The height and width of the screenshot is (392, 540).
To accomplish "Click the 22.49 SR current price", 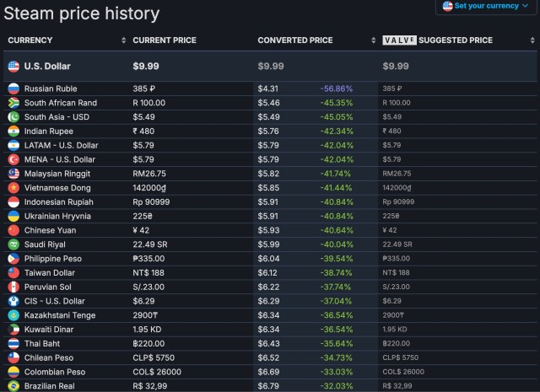I will click(150, 244).
